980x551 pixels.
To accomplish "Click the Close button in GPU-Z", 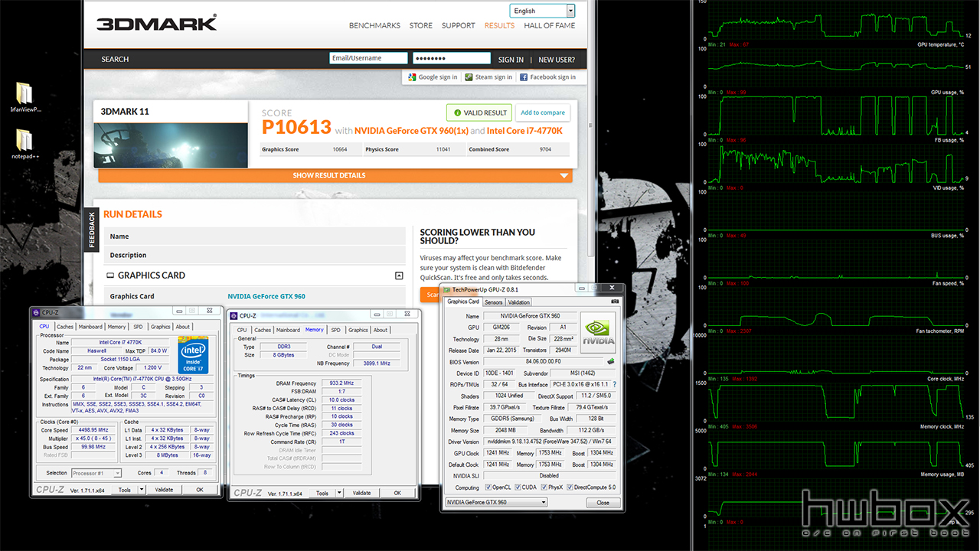I will (x=603, y=503).
